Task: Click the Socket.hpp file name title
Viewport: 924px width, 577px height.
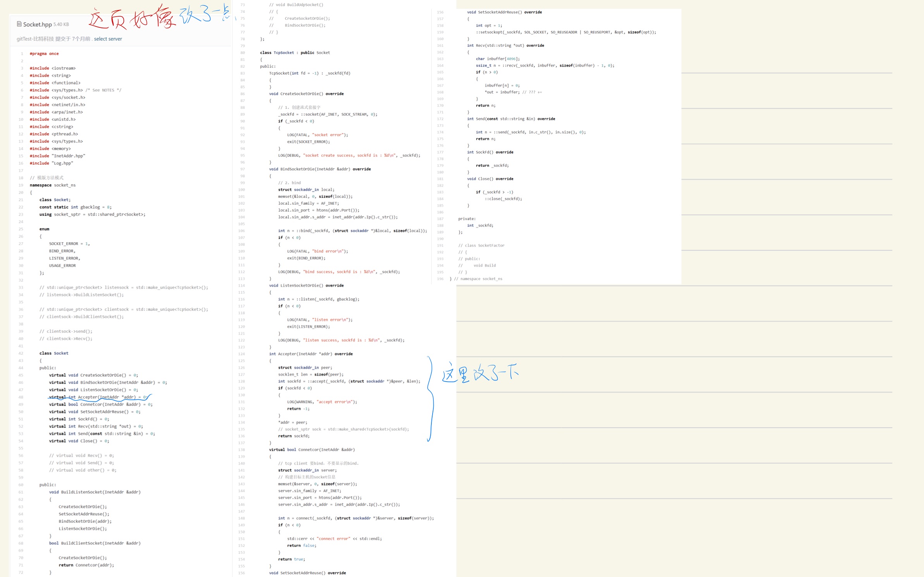Action: click(x=37, y=24)
